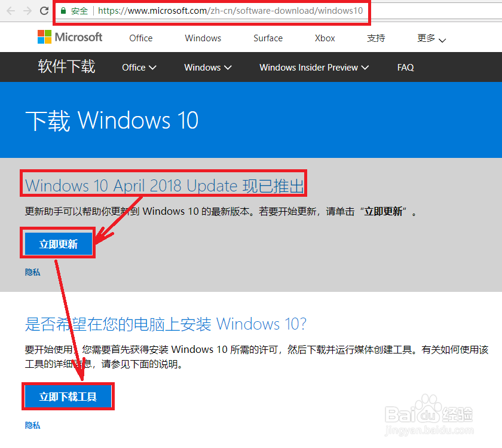Image resolution: width=502 pixels, height=448 pixels.
Task: Open FAQ in the dark bar
Action: coord(405,68)
